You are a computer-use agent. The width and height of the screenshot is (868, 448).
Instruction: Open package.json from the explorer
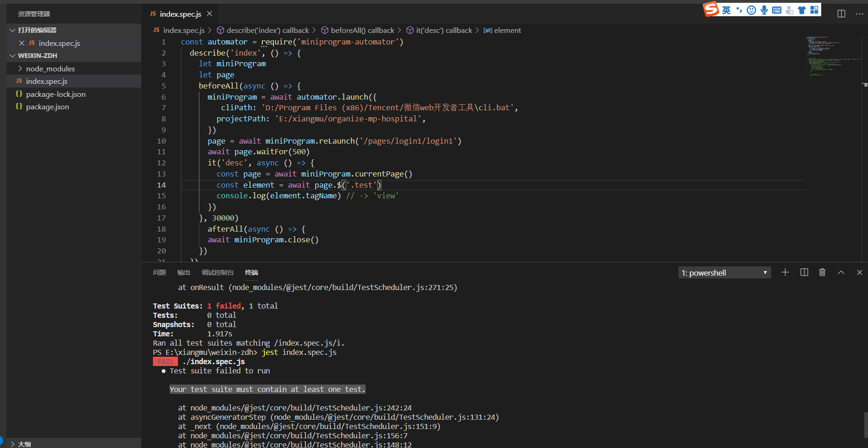[x=47, y=107]
